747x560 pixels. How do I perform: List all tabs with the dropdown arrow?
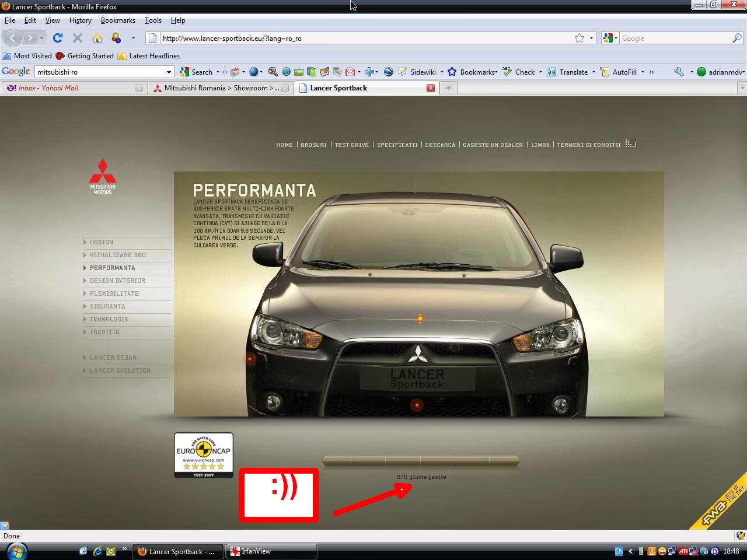tap(742, 88)
